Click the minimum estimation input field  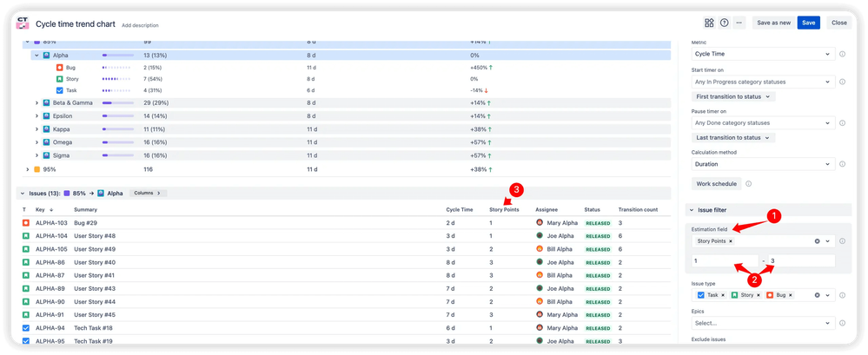725,261
